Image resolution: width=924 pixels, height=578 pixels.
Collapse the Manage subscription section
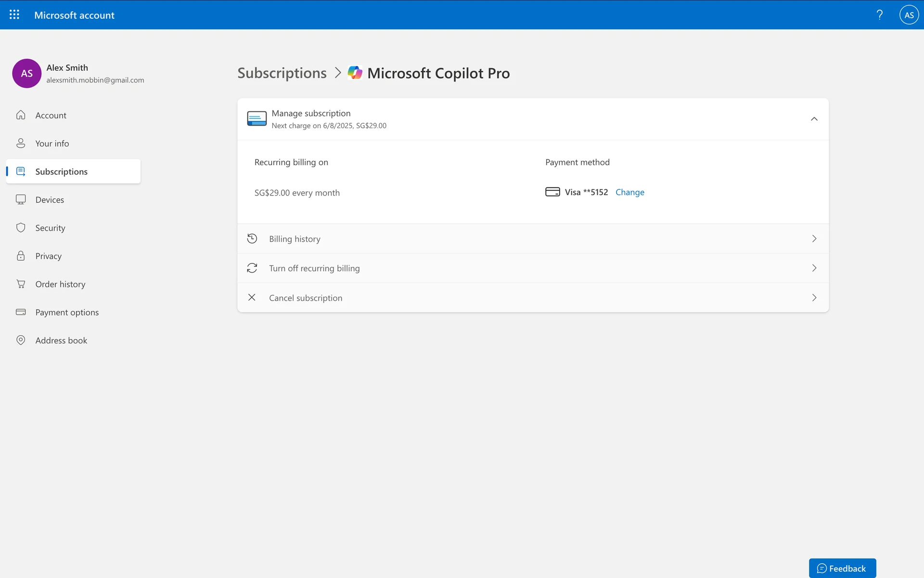pyautogui.click(x=814, y=119)
